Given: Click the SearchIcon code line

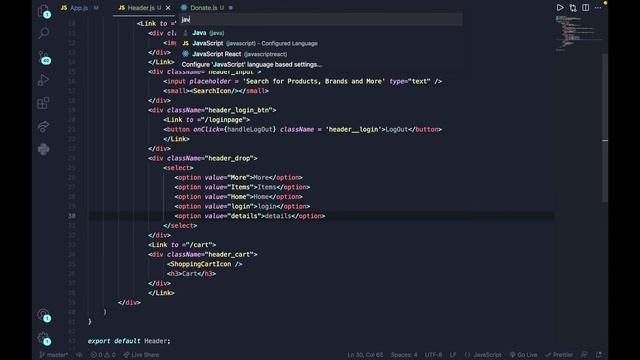Looking at the screenshot, I should pos(216,91).
